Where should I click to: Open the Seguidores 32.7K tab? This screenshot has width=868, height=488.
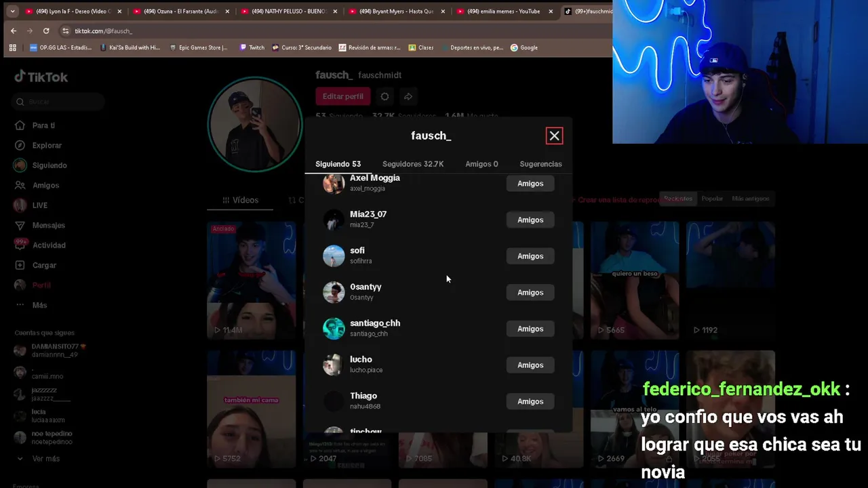click(413, 164)
